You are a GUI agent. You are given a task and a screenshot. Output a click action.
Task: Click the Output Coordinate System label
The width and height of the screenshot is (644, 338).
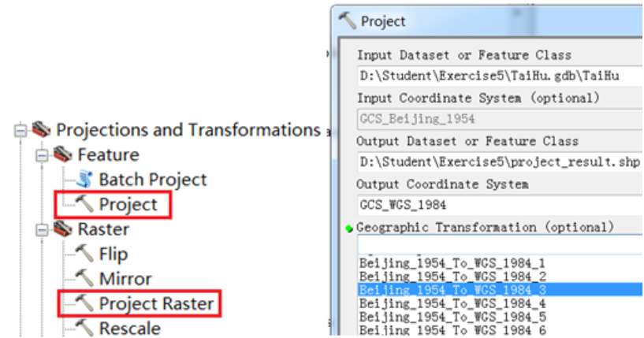[443, 184]
